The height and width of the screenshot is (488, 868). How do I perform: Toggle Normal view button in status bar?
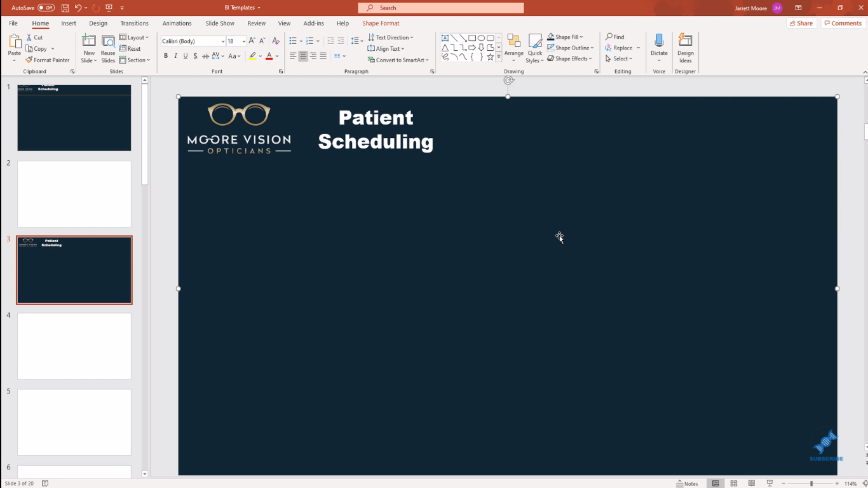(715, 484)
